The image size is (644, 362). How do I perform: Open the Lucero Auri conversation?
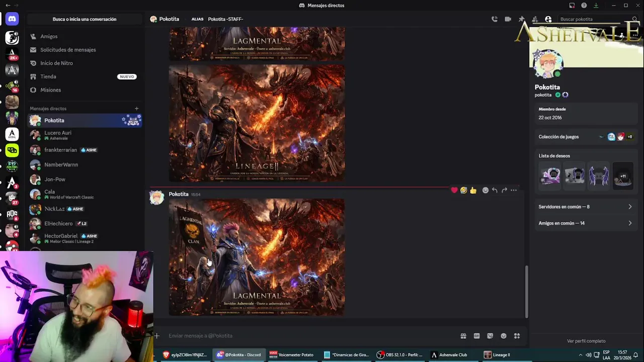(85, 135)
